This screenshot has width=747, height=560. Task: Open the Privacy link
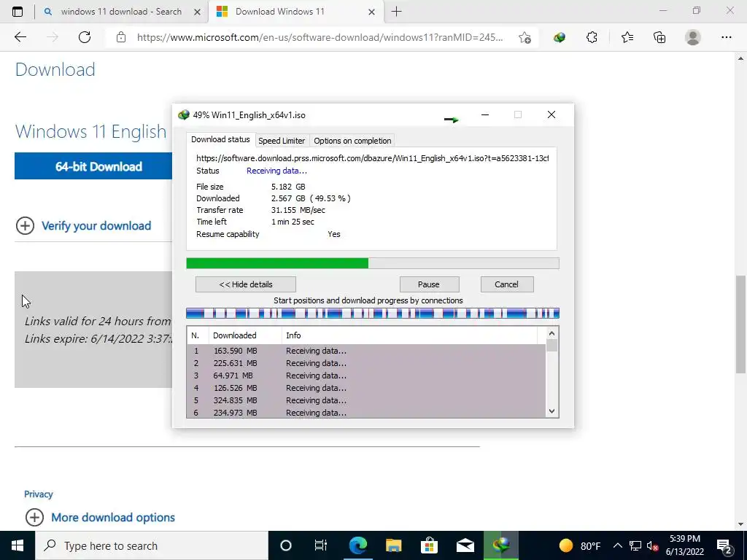38,494
